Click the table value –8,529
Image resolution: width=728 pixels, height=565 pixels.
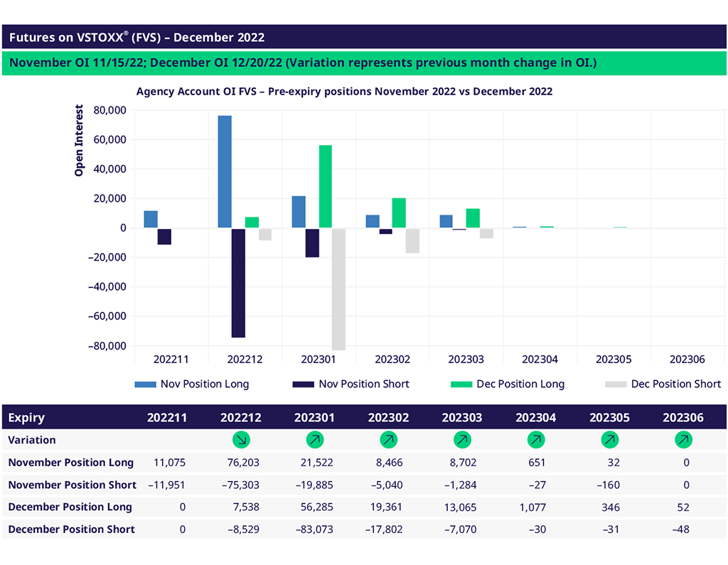[x=243, y=529]
